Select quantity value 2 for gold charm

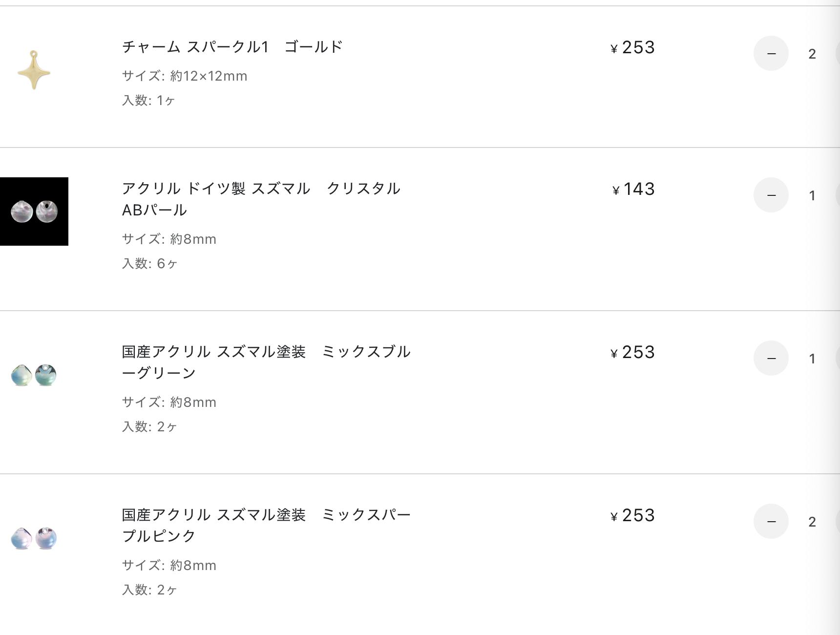pyautogui.click(x=812, y=54)
